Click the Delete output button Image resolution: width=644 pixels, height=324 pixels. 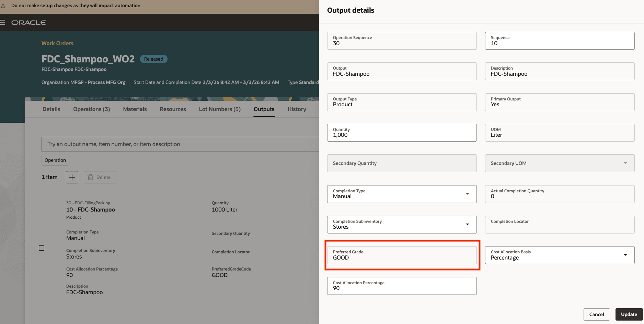(100, 177)
